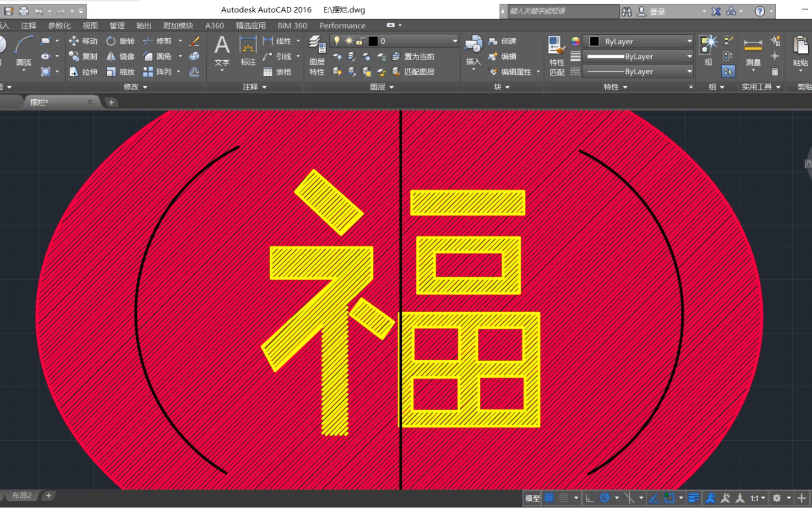The width and height of the screenshot is (812, 508).
Task: Click the search keyword input field
Action: 563,11
